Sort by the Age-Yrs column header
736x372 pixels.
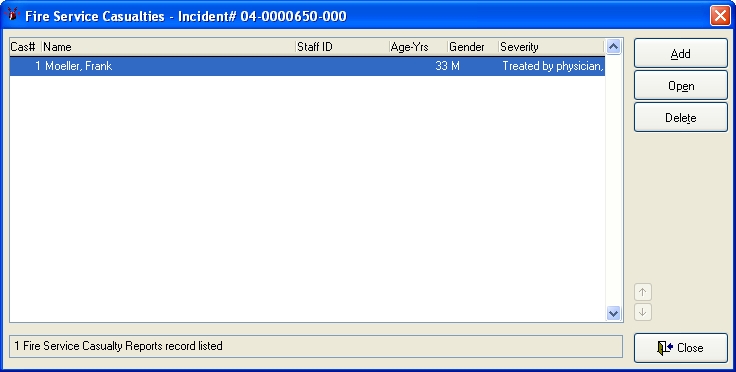coord(418,47)
